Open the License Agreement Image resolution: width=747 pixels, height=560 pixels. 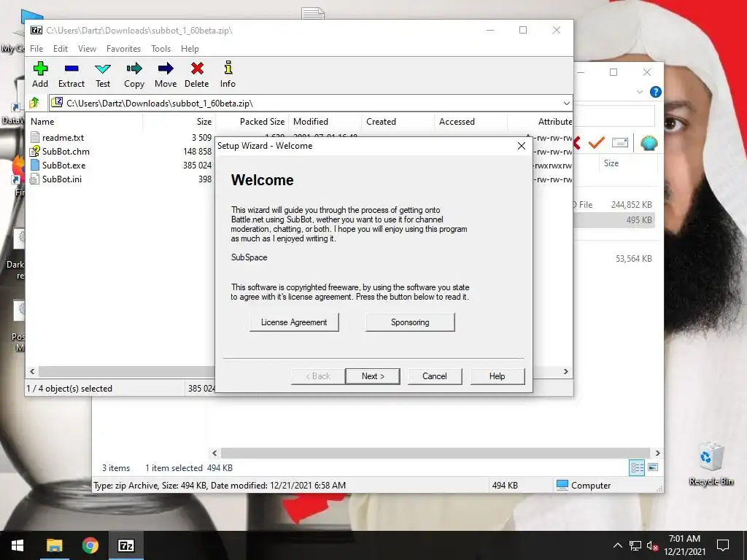[294, 322]
